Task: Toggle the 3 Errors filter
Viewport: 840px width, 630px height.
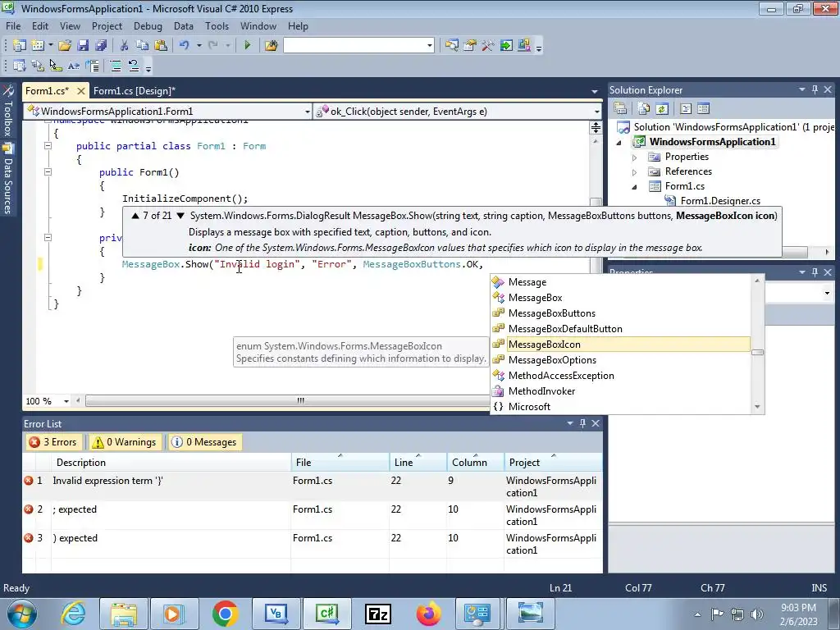Action: click(x=53, y=442)
